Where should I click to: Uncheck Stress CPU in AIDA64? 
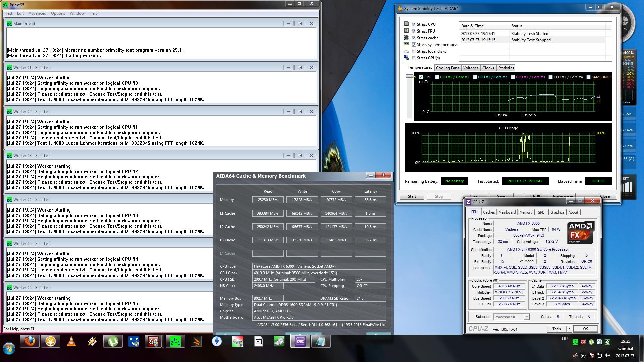(414, 24)
